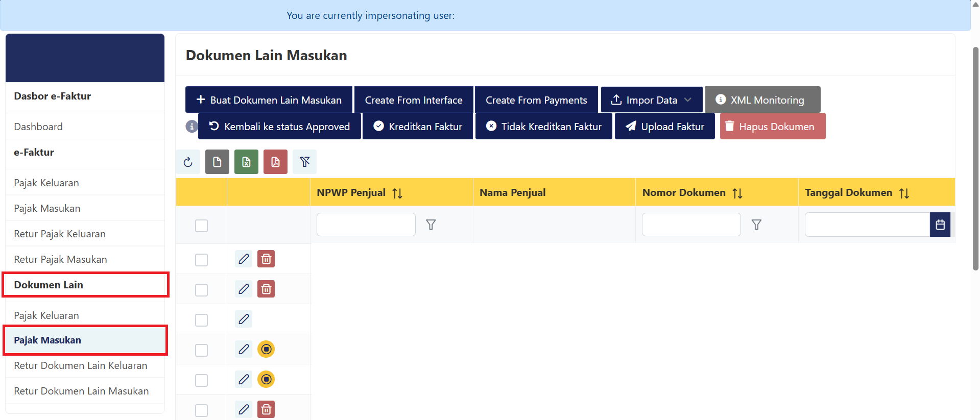Check the third data row checkbox
The height and width of the screenshot is (420, 980).
[x=201, y=320]
